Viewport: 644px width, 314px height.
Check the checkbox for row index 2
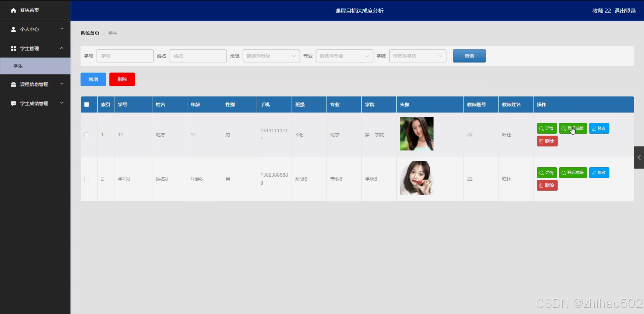click(87, 179)
